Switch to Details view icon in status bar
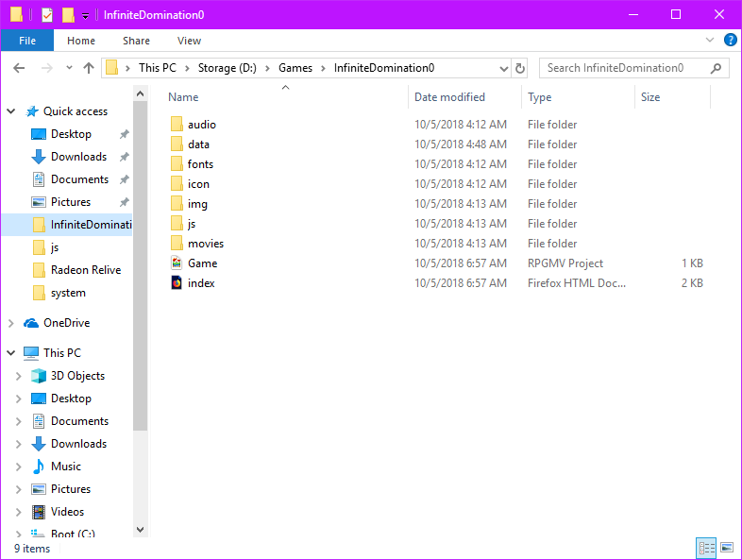Image resolution: width=742 pixels, height=560 pixels. [x=706, y=548]
